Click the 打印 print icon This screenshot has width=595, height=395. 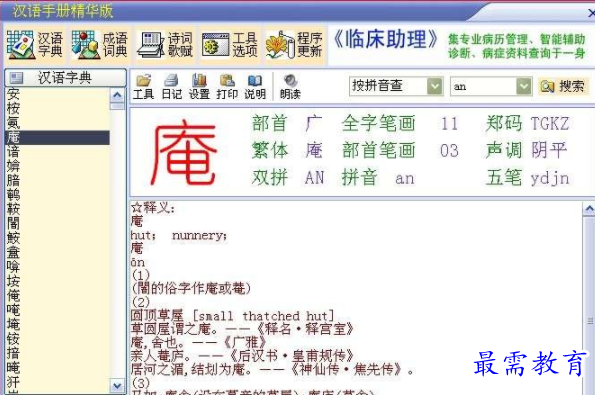coord(227,87)
